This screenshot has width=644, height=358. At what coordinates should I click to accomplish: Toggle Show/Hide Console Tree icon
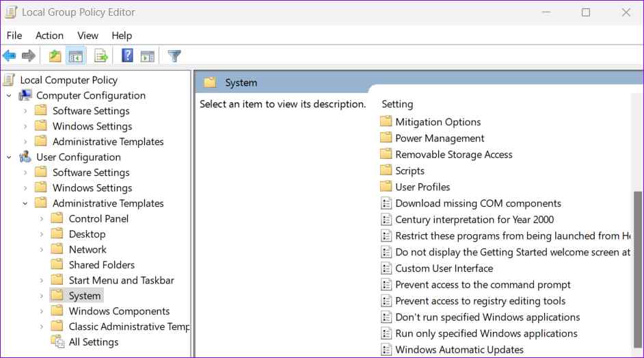tap(75, 56)
